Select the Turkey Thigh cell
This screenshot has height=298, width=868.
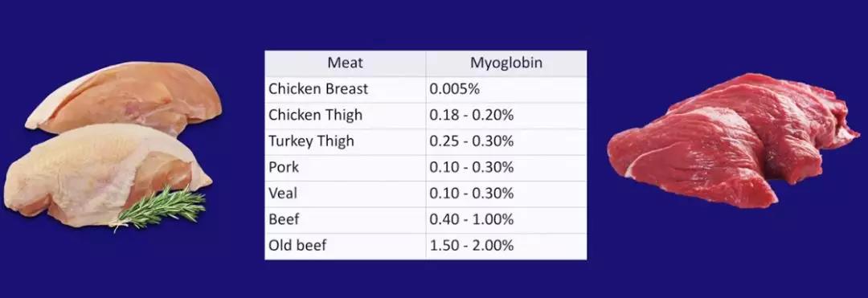345,141
